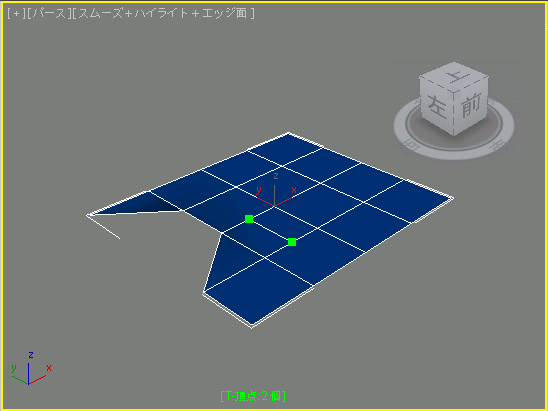Click the nearest bottom corner vertex of the blue mesh
This screenshot has width=548, height=411.
252,326
